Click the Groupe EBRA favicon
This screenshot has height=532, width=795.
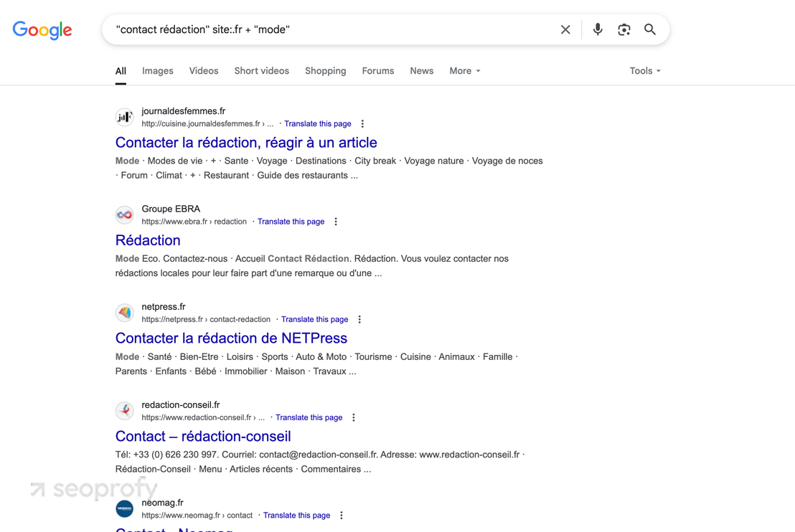[124, 215]
